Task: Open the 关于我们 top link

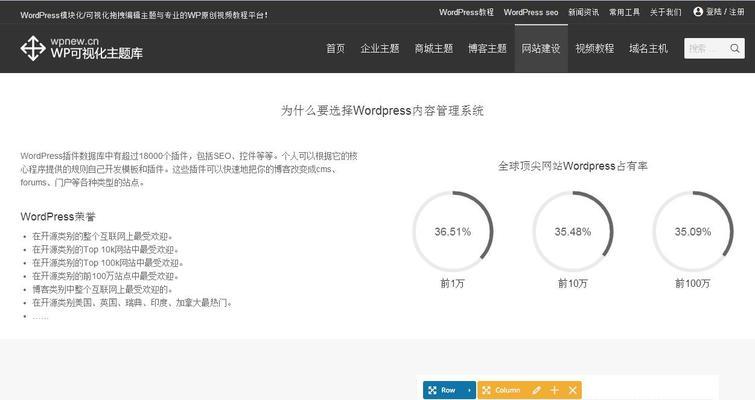Action: click(665, 12)
